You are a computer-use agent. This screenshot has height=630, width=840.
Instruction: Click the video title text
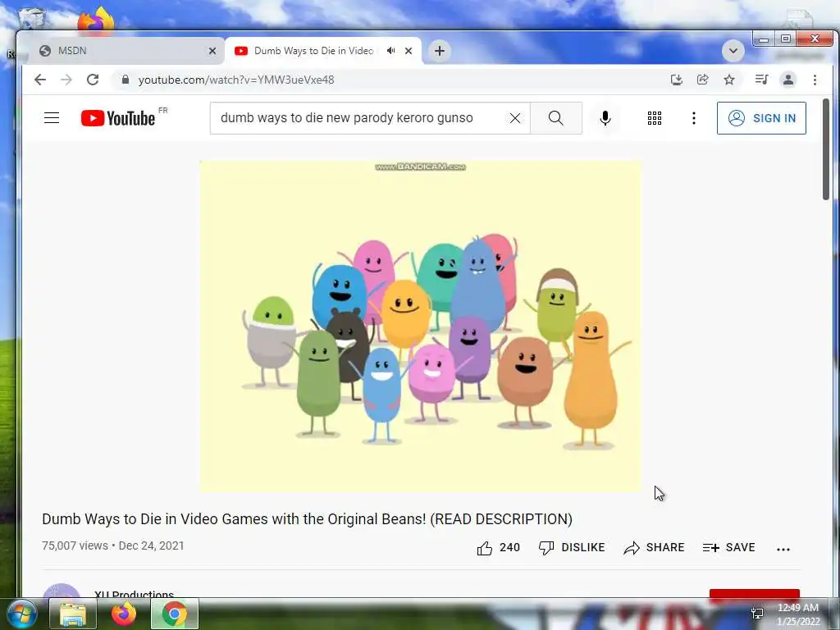tap(307, 519)
